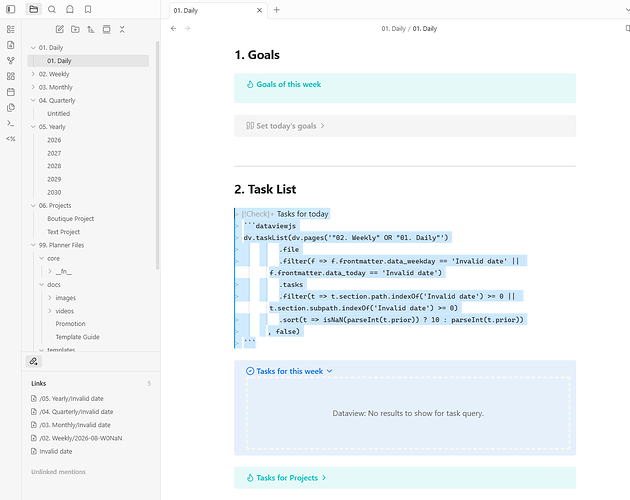630x500 pixels.
Task: Create a new folder icon
Action: point(75,29)
